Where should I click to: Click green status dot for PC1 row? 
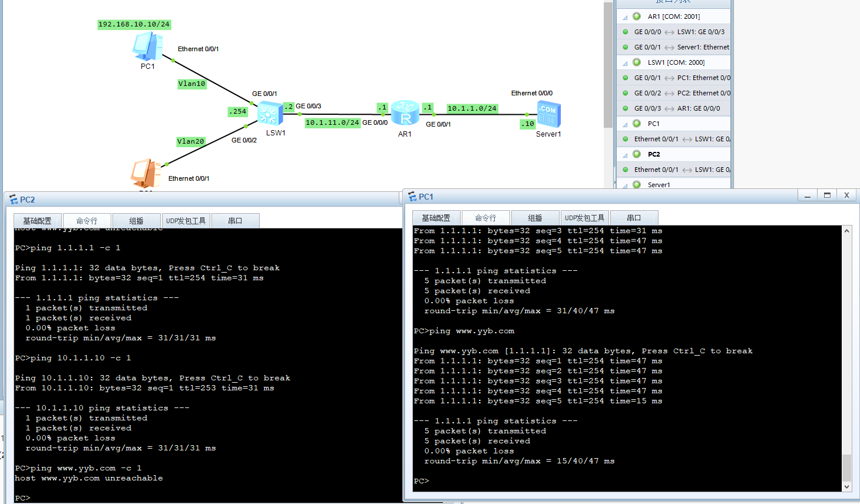[x=637, y=124]
